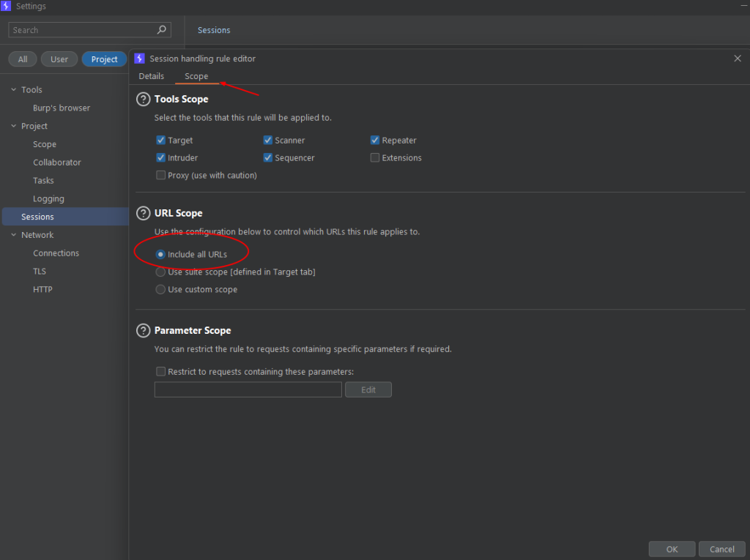The height and width of the screenshot is (560, 750).
Task: Collapse the Project tree chevron
Action: pyautogui.click(x=13, y=126)
